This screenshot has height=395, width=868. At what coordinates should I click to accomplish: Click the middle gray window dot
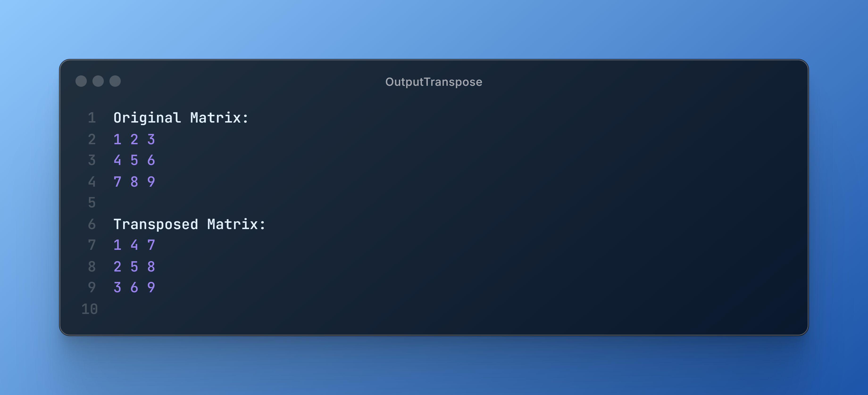(98, 81)
